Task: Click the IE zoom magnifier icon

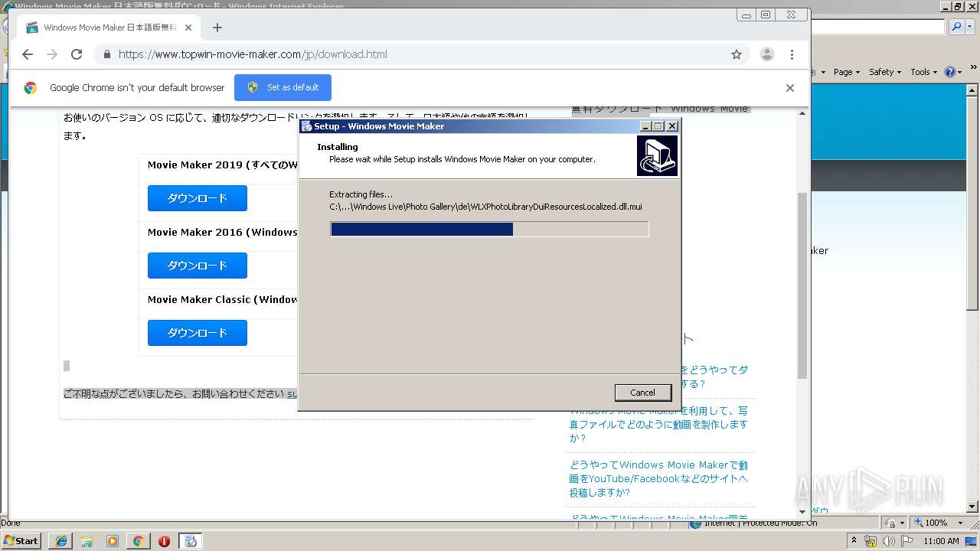Action: click(918, 523)
